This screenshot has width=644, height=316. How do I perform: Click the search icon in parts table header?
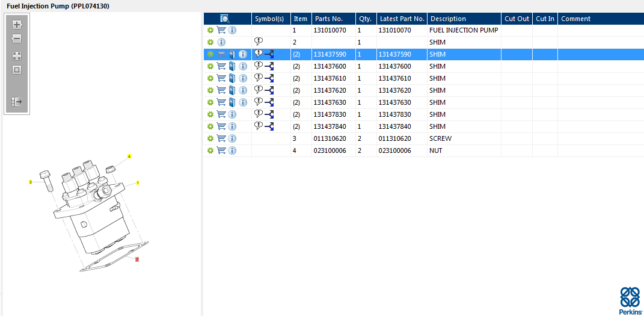click(225, 19)
